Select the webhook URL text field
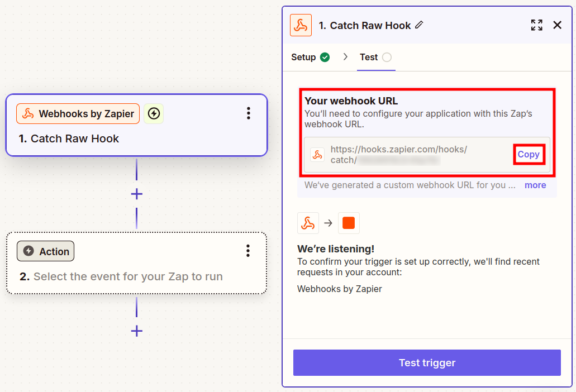This screenshot has width=576, height=392. point(413,155)
